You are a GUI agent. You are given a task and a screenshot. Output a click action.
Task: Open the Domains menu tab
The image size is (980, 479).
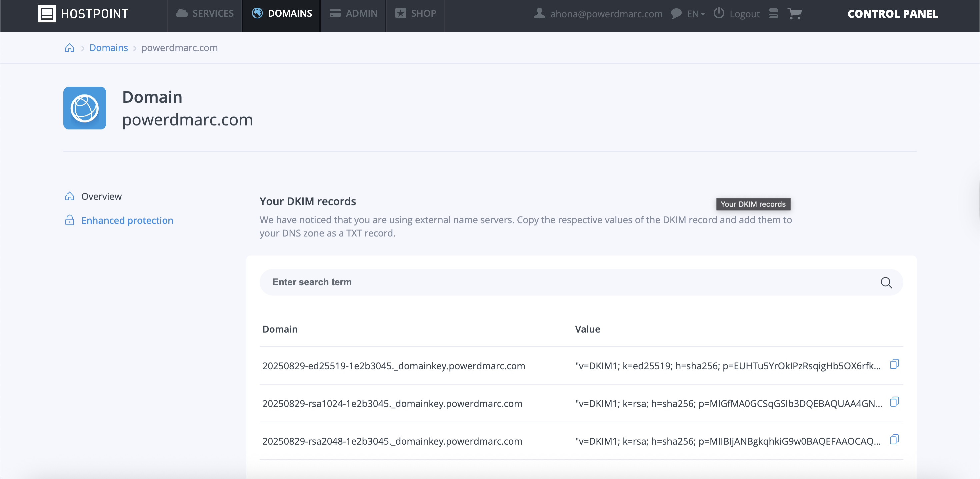[x=282, y=14]
